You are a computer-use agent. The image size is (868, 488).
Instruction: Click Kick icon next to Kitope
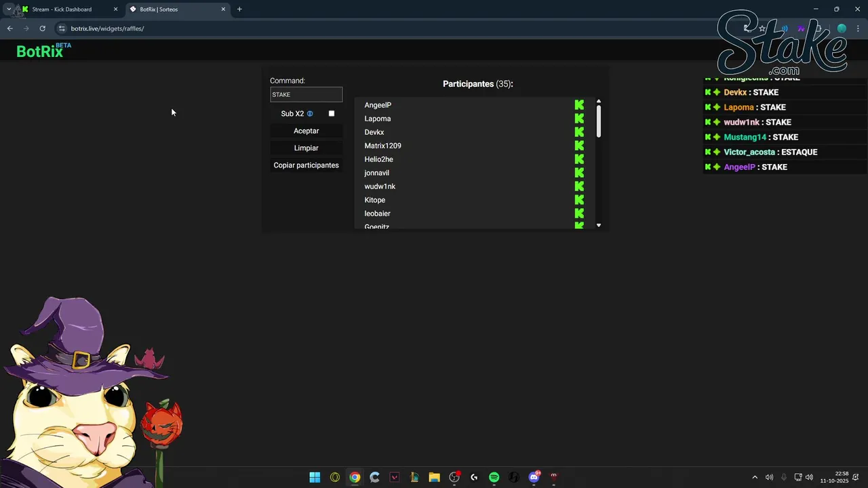[x=579, y=200]
